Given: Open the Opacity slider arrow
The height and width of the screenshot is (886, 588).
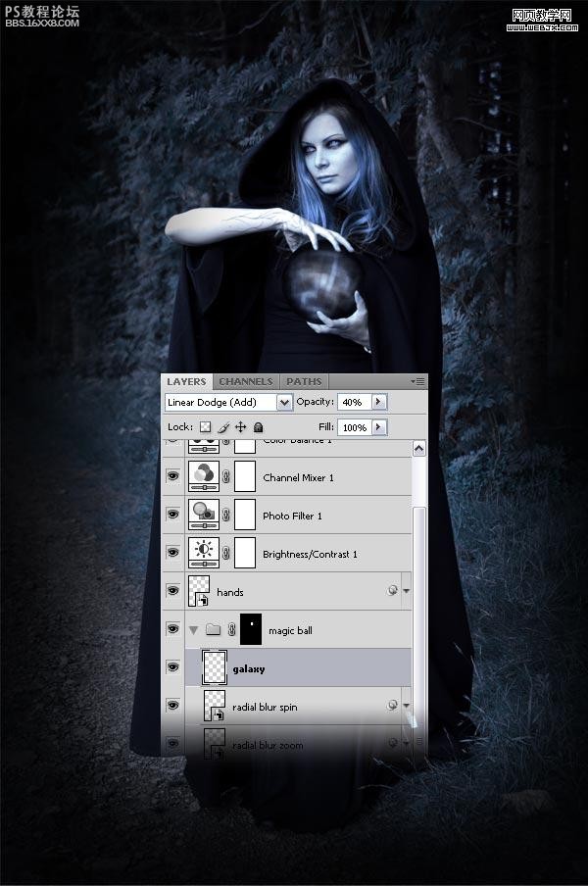Looking at the screenshot, I should pos(378,401).
